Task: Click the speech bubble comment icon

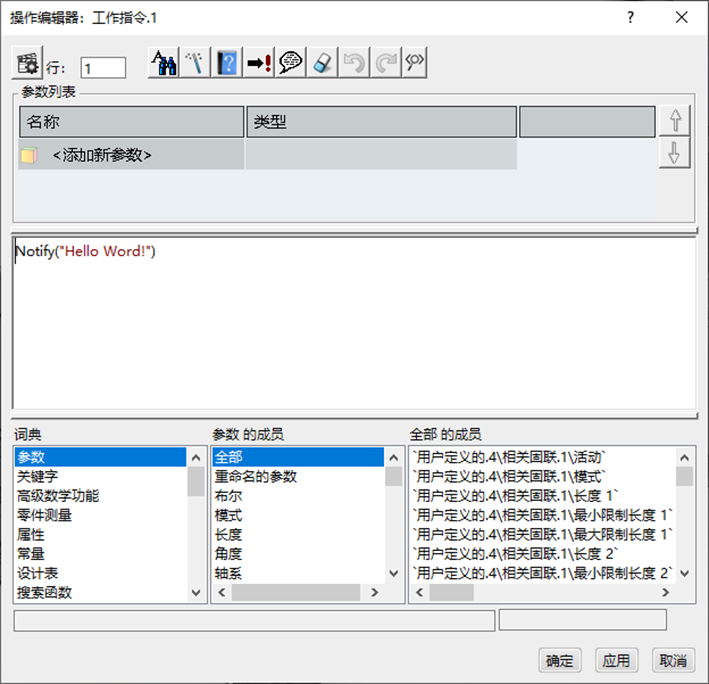Action: (x=290, y=62)
